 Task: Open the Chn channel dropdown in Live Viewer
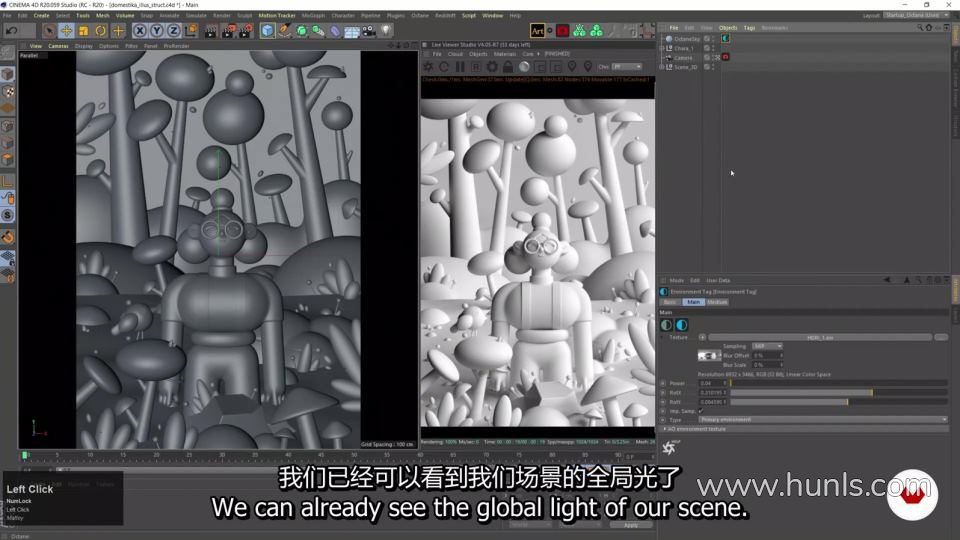click(627, 67)
